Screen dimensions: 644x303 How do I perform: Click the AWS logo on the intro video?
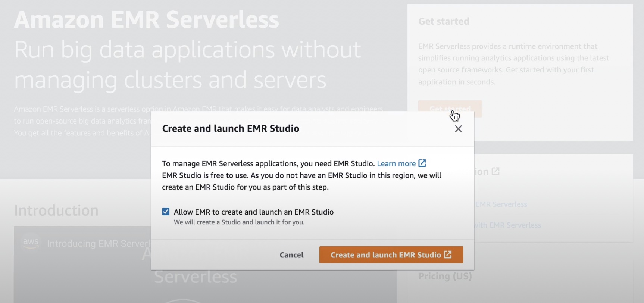[31, 242]
